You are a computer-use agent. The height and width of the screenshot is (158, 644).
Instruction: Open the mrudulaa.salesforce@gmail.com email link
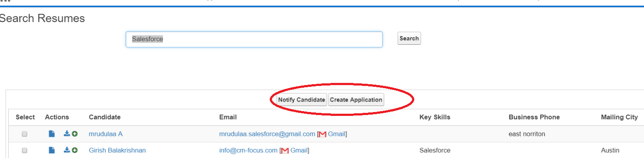[267, 134]
